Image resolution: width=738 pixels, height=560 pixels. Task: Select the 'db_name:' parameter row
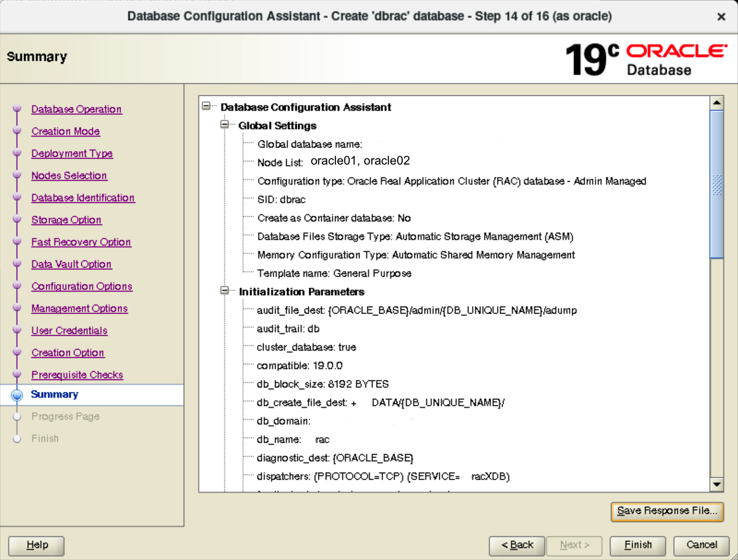[293, 440]
